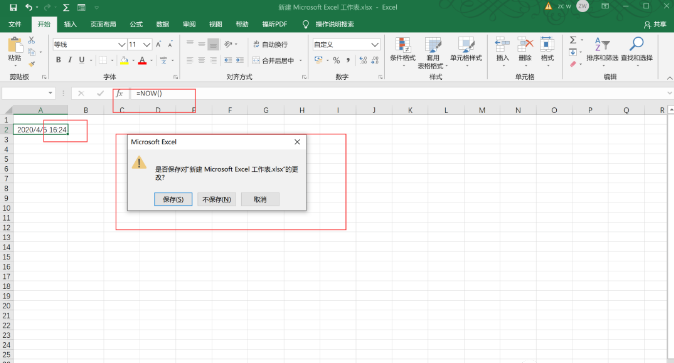Toggle Wrap Text (自动换行)
Image resolution: width=674 pixels, height=363 pixels.
[270, 44]
